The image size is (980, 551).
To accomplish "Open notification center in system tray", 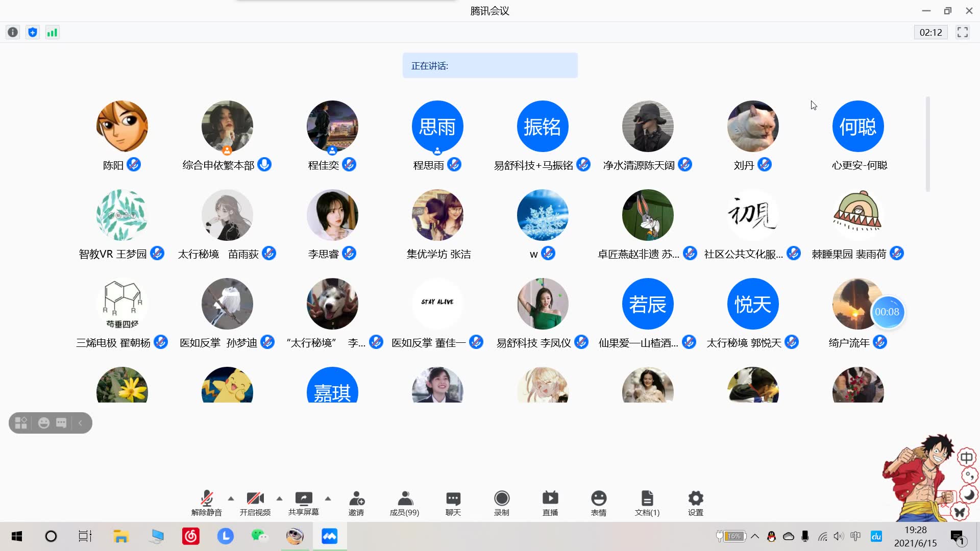I will pyautogui.click(x=958, y=537).
